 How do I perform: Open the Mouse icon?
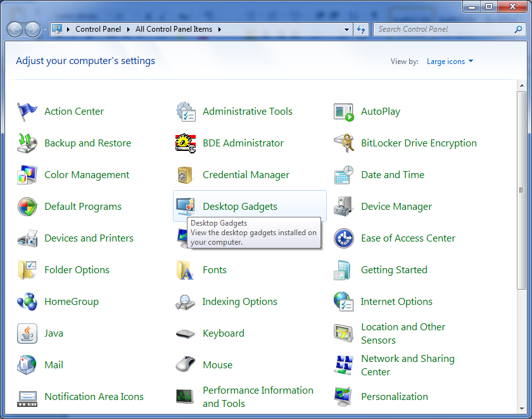pyautogui.click(x=185, y=364)
